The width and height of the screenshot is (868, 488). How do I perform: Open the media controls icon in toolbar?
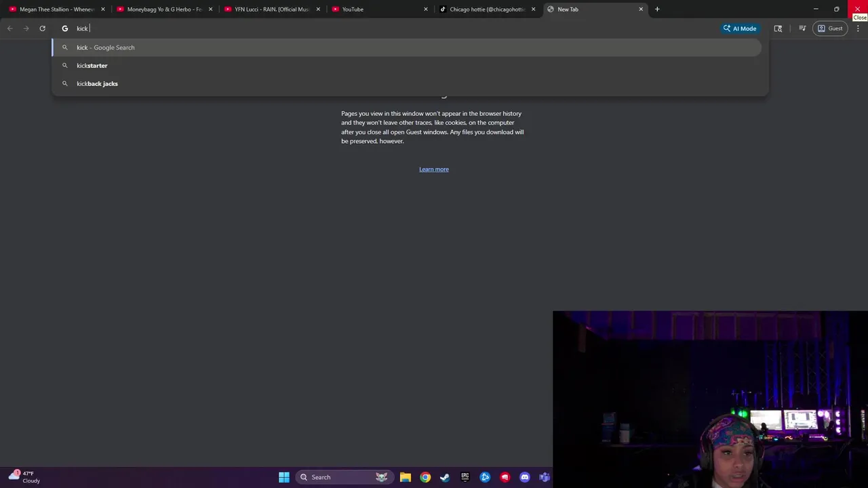pyautogui.click(x=802, y=28)
